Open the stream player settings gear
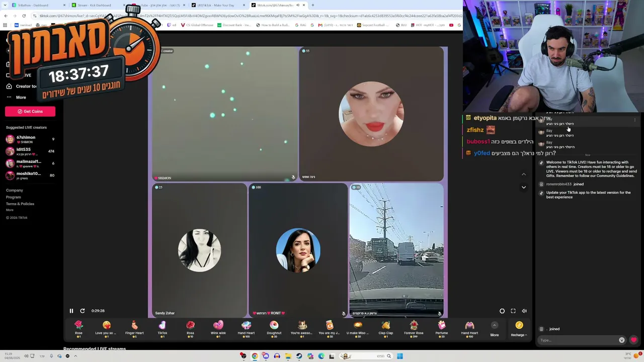Image resolution: width=644 pixels, height=362 pixels. [x=502, y=311]
